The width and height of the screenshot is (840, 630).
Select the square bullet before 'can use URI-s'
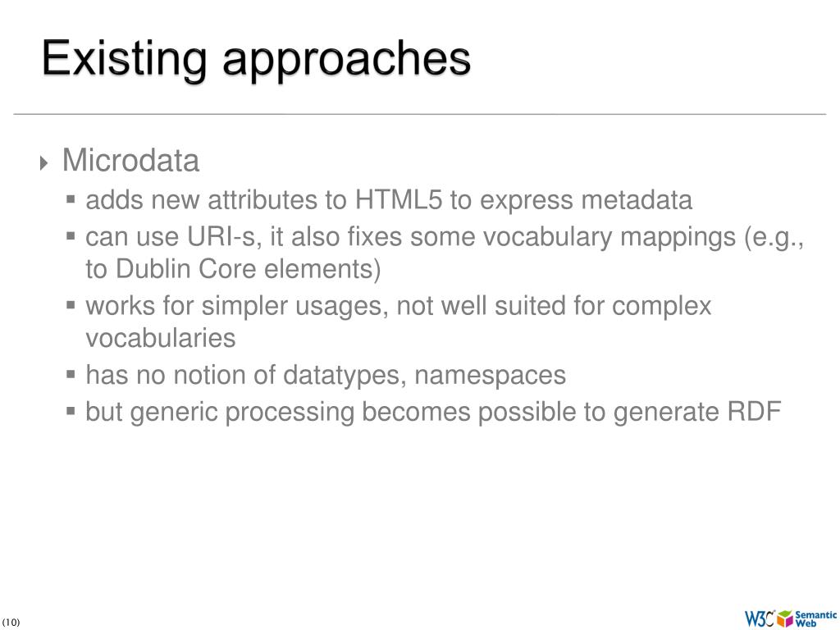(71, 235)
